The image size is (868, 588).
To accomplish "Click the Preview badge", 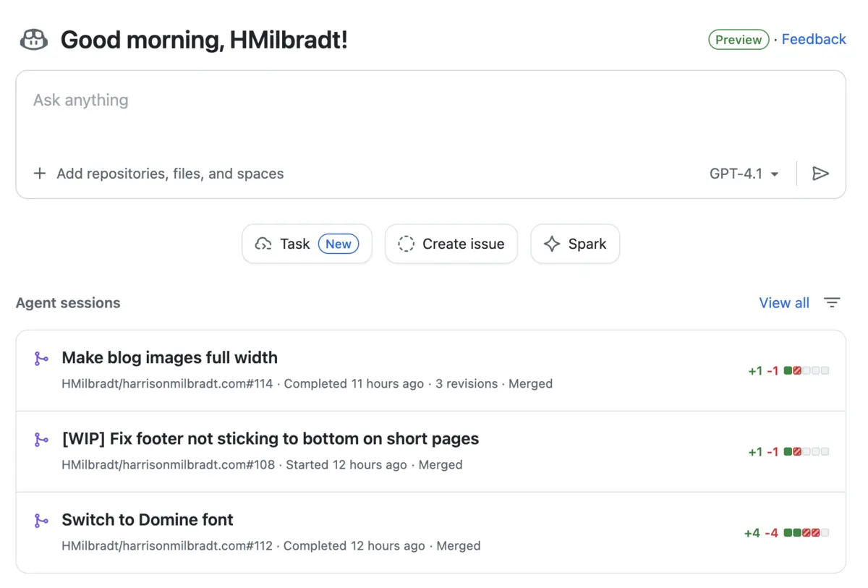I will (738, 40).
